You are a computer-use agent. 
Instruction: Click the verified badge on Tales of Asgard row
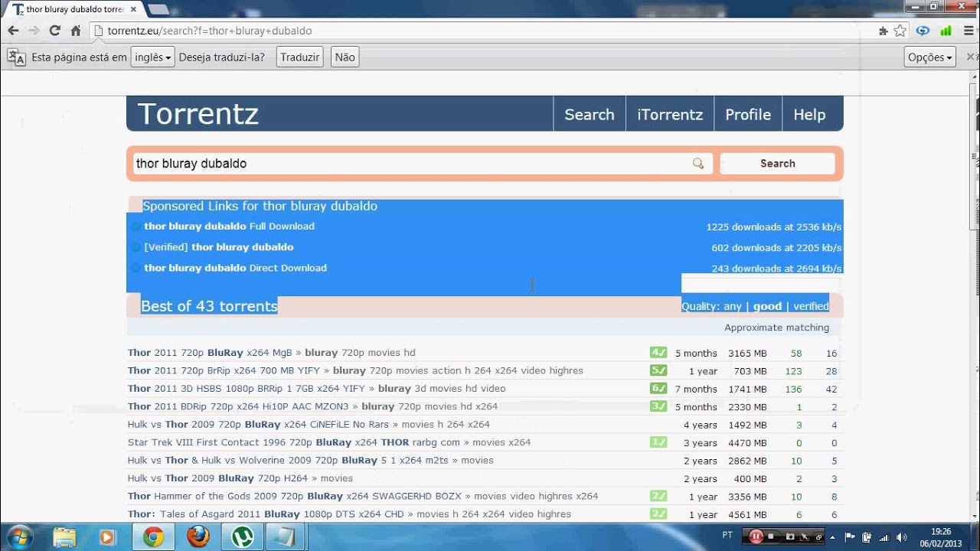click(658, 514)
